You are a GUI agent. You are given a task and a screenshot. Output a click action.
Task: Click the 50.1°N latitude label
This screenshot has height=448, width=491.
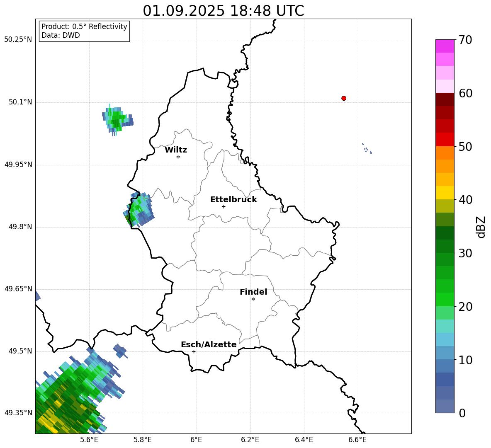(20, 102)
